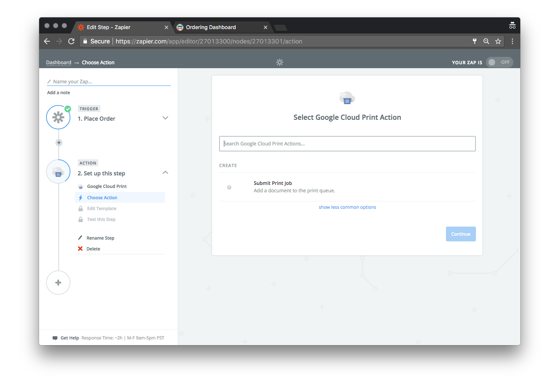
Task: Open a new browser tab
Action: 281,27
